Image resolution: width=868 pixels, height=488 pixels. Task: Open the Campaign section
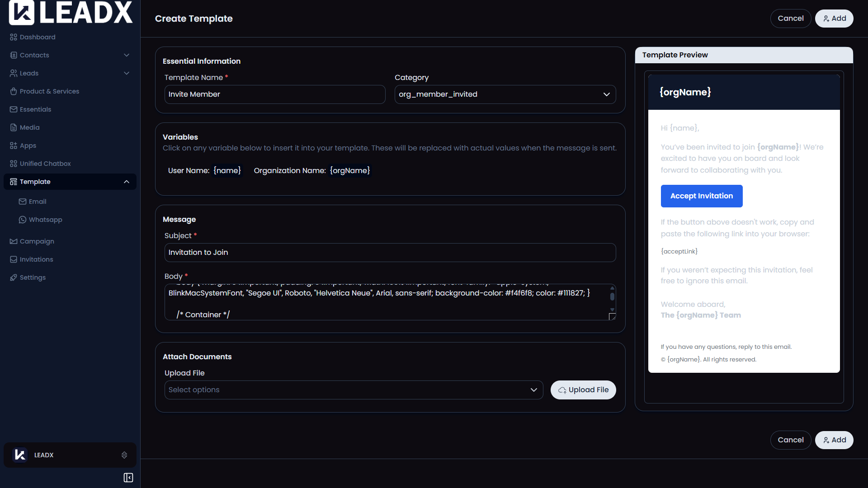pyautogui.click(x=37, y=241)
